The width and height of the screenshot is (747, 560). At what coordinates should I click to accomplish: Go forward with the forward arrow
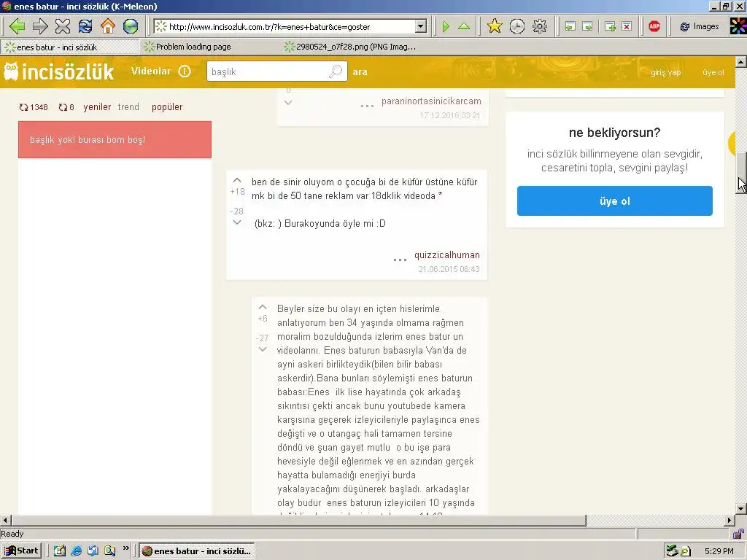tap(40, 26)
